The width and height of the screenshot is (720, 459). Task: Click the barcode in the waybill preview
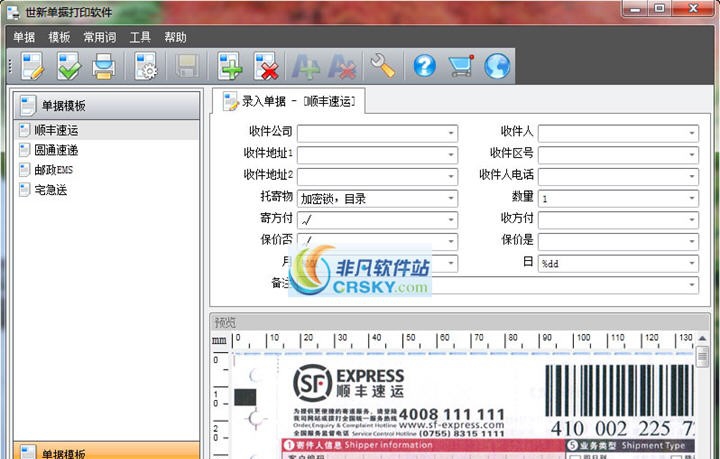[x=619, y=391]
